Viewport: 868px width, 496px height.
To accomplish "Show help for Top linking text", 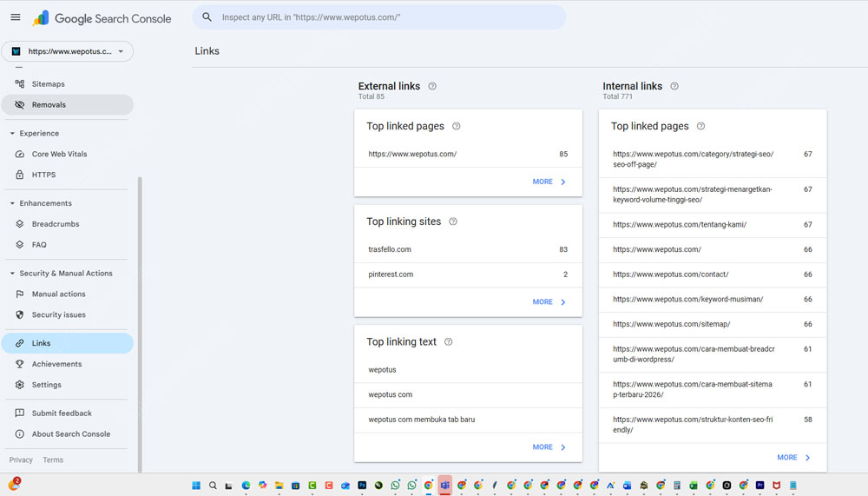I will [449, 341].
